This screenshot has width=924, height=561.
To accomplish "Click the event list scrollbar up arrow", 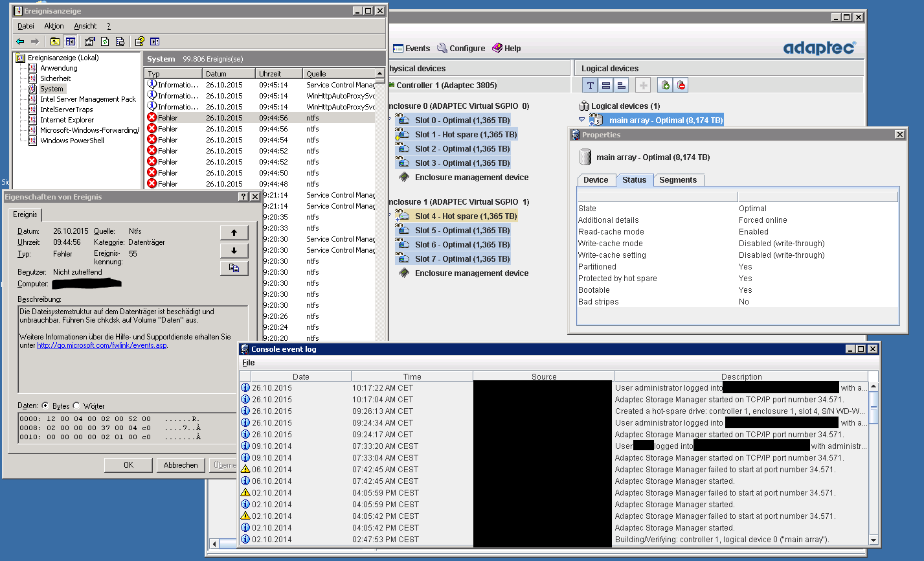I will pyautogui.click(x=380, y=73).
